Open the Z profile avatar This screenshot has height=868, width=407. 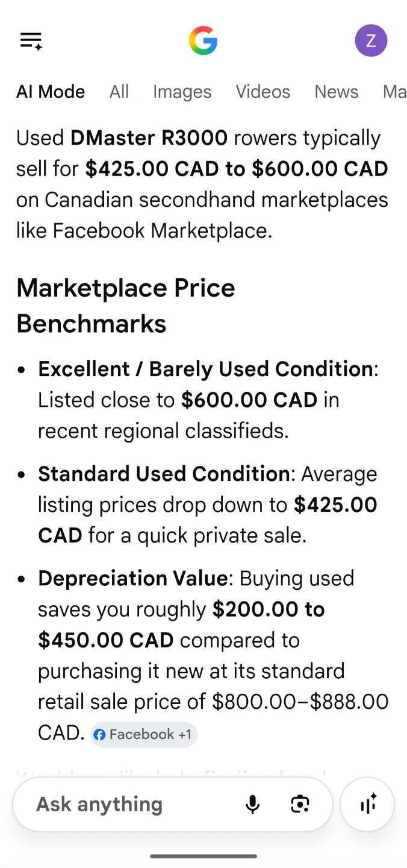[x=371, y=40]
